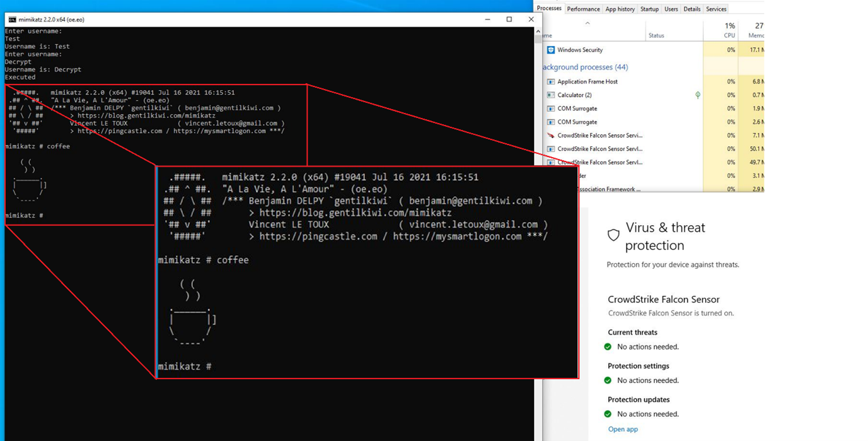868x441 pixels.
Task: Click the icon of COM Surrogate using 2.6 M
Action: [x=551, y=122]
